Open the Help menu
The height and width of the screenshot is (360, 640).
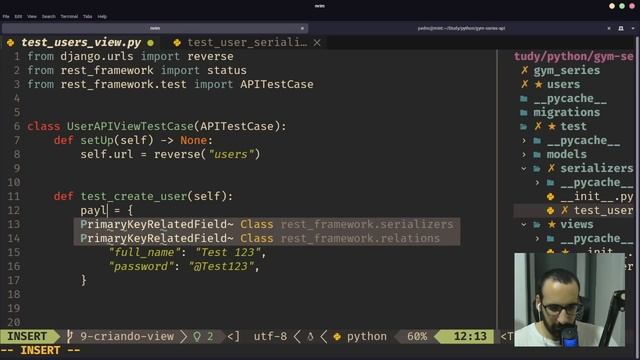point(102,17)
